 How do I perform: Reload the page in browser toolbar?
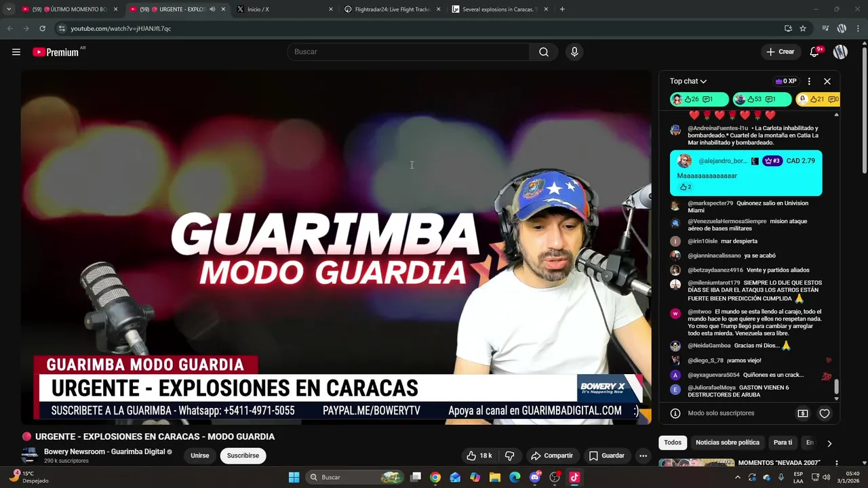pyautogui.click(x=42, y=28)
